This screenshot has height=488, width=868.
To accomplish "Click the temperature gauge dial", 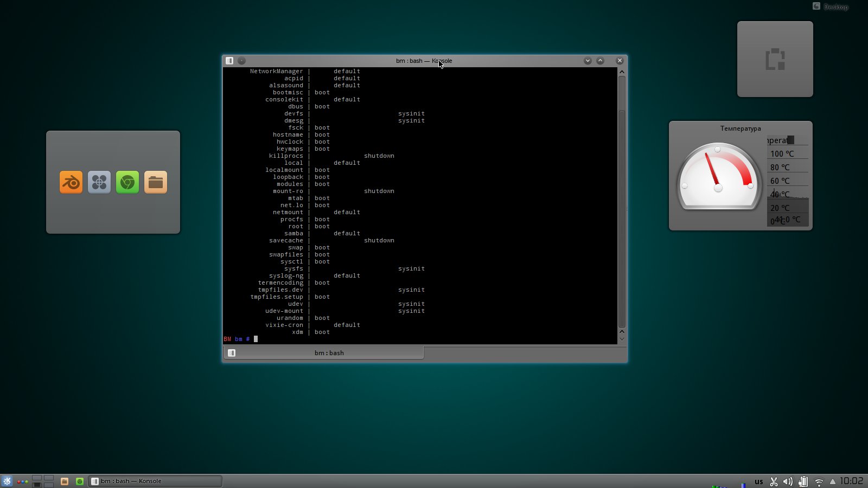I will [x=718, y=177].
